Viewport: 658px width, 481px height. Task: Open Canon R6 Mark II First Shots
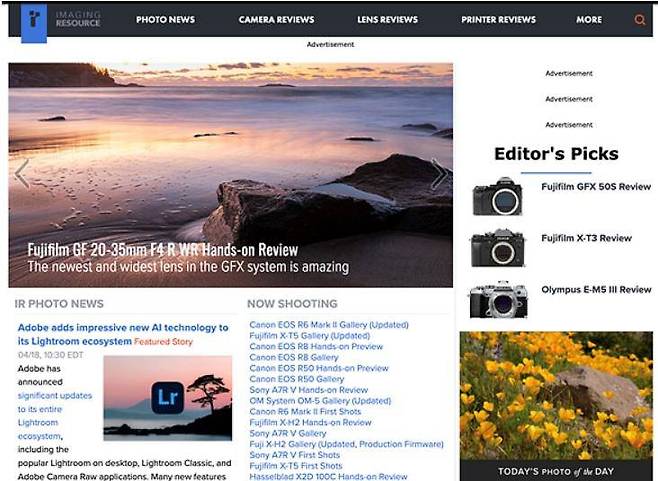(x=305, y=412)
